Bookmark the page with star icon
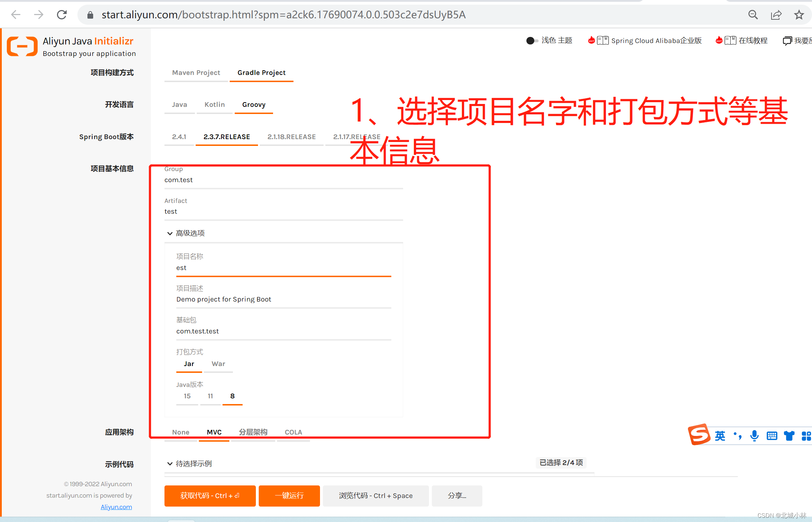The image size is (812, 522). pyautogui.click(x=799, y=15)
